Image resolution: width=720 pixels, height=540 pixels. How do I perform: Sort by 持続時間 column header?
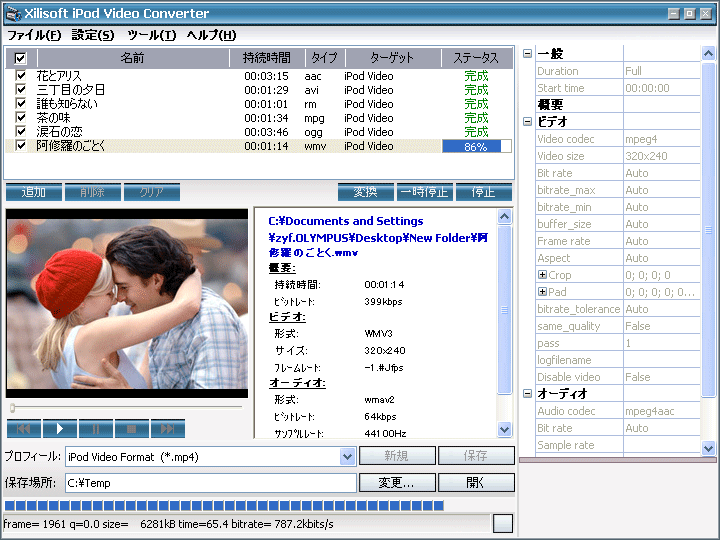pyautogui.click(x=267, y=58)
